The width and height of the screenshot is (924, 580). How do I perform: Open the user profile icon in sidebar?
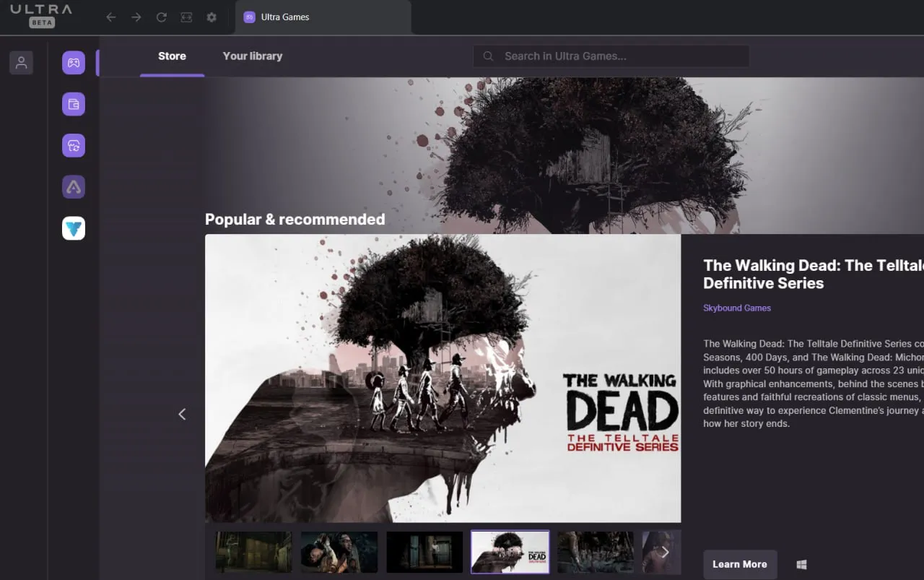(x=21, y=63)
